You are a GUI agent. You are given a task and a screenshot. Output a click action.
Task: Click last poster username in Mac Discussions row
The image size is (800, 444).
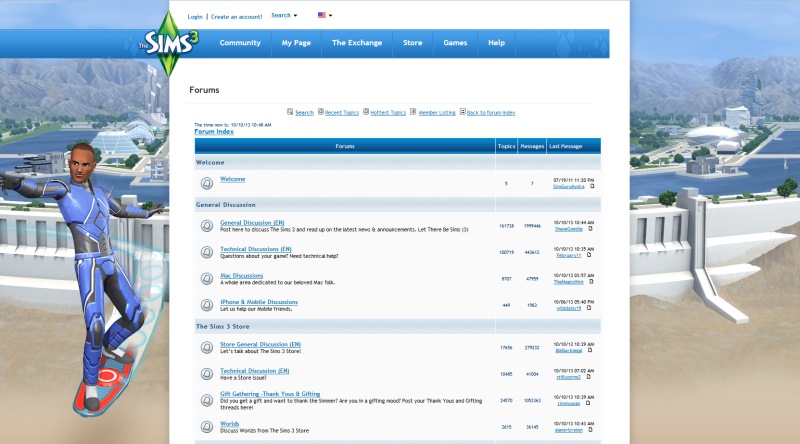tap(568, 282)
